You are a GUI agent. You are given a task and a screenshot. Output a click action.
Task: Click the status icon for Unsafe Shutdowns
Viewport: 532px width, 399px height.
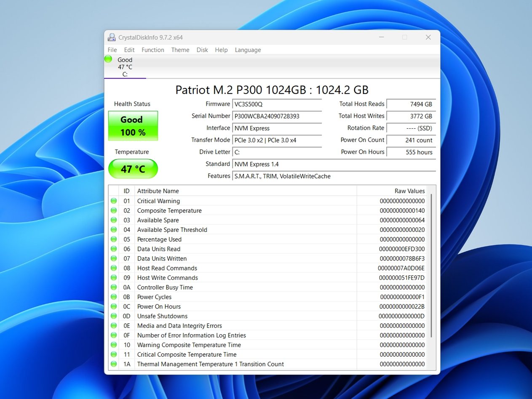click(x=114, y=316)
